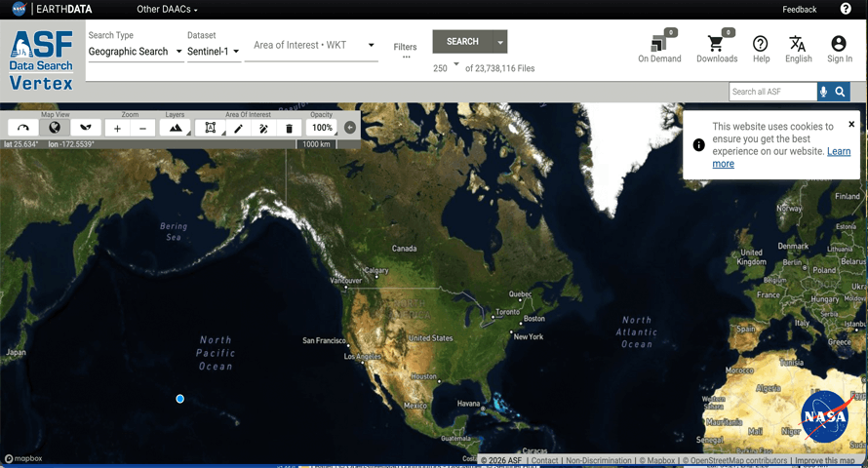Open the Non-Discrimination footer link
Screen dimensions: 868x468
pyautogui.click(x=599, y=460)
